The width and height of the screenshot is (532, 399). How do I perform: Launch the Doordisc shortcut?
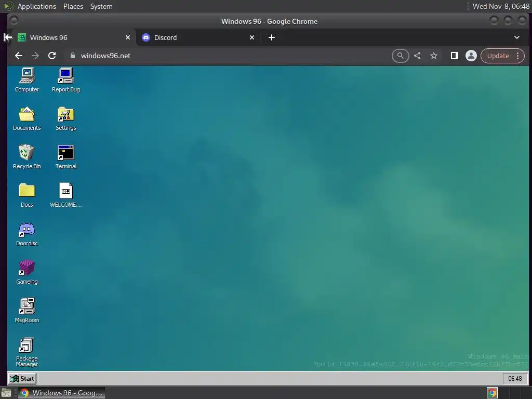[x=27, y=234]
